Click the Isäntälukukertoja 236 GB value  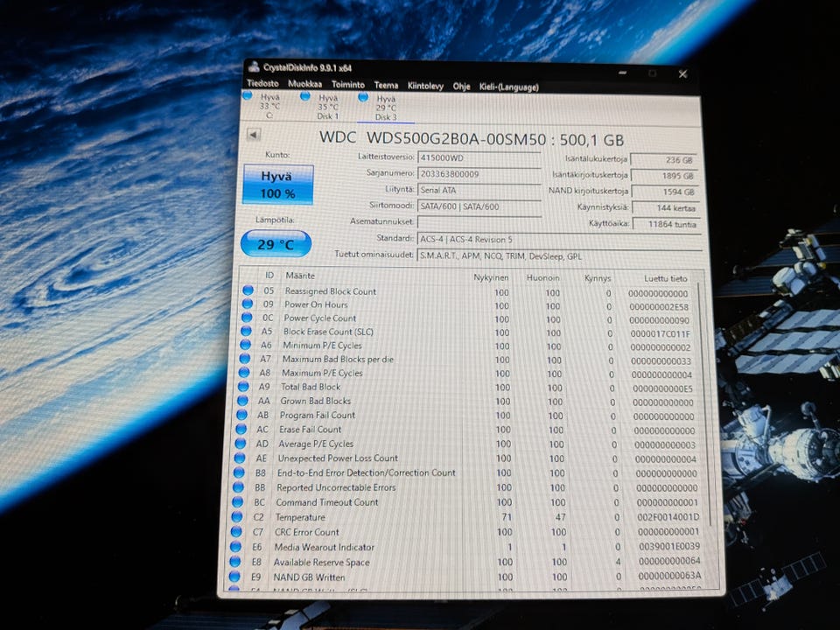pos(663,159)
